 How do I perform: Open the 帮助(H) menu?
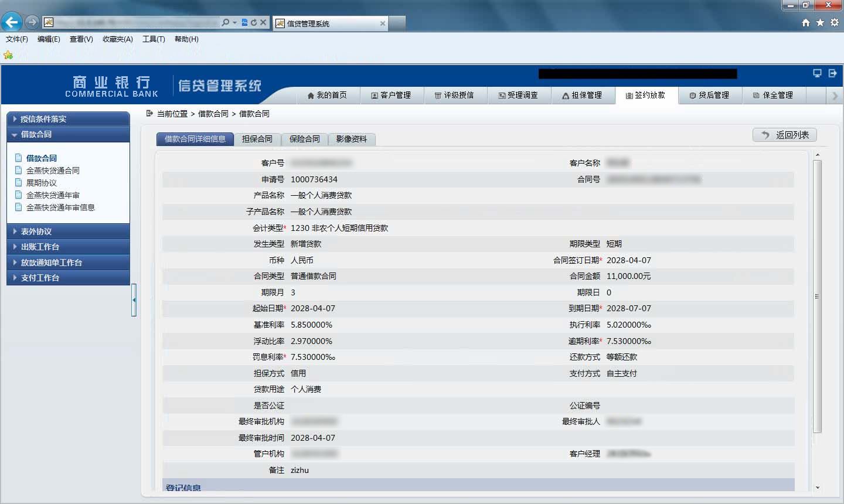tap(186, 39)
